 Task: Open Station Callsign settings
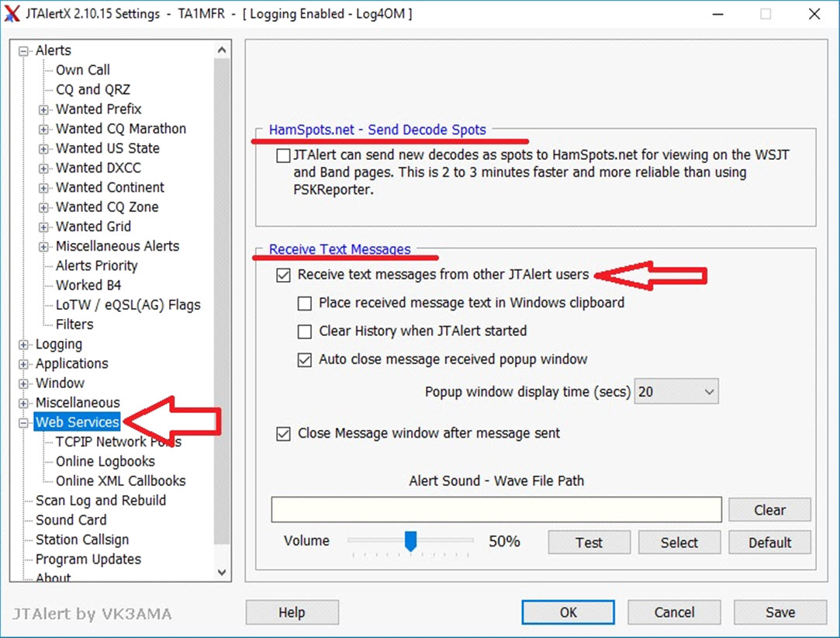coord(82,540)
